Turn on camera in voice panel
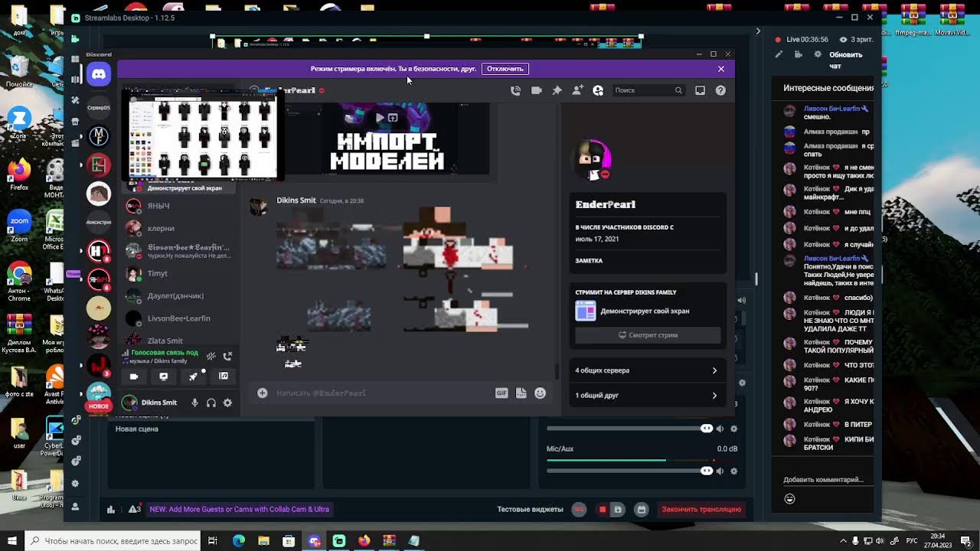The height and width of the screenshot is (551, 980). pyautogui.click(x=134, y=377)
